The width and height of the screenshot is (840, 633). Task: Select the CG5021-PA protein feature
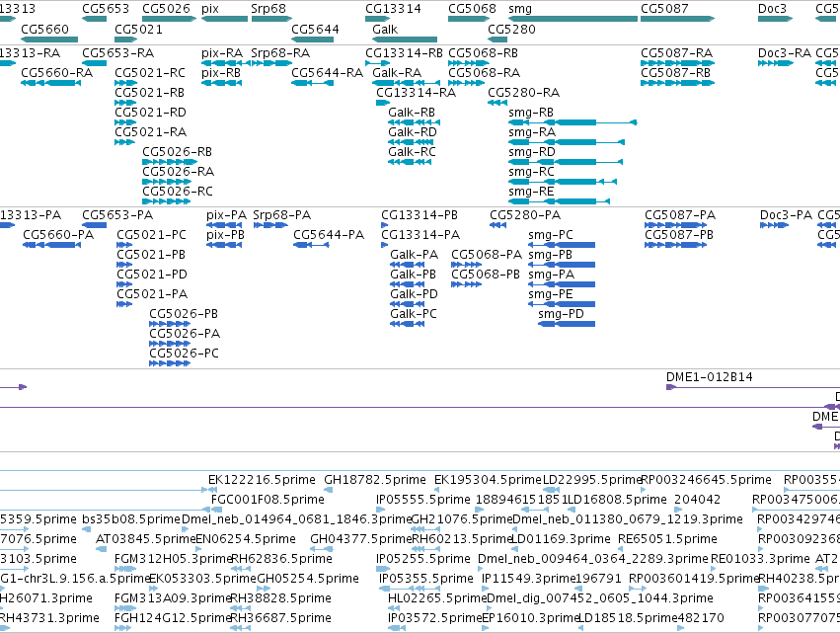click(124, 304)
